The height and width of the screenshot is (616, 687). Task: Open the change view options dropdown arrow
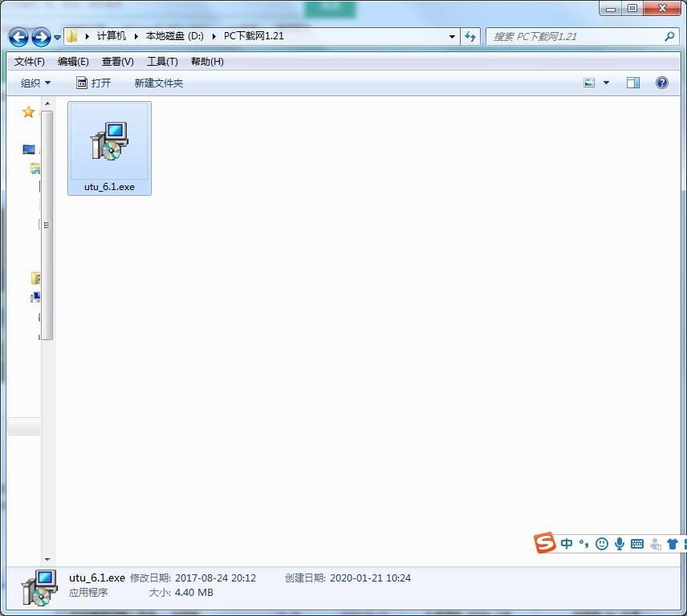606,83
